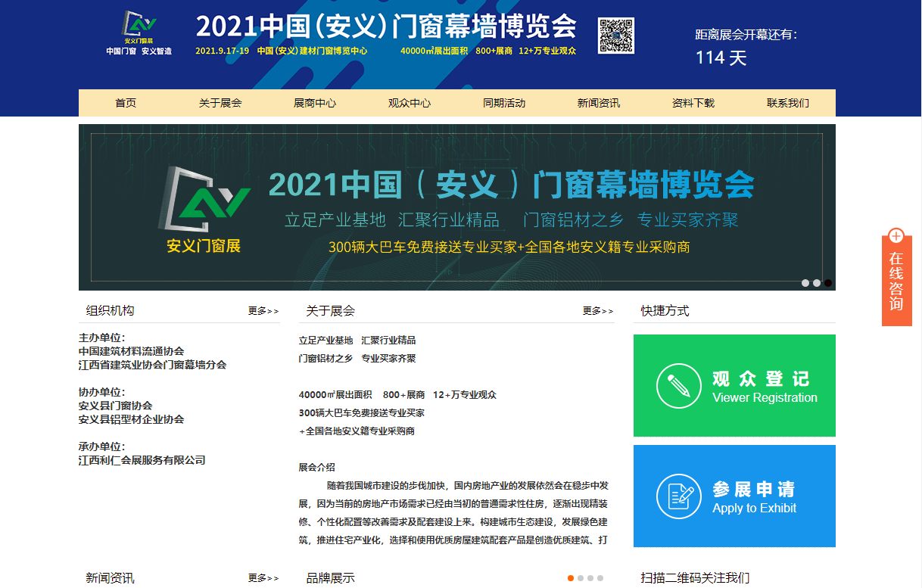This screenshot has height=588, width=922.
Task: Click the plus icon above 在线咨询
Action: click(x=896, y=235)
